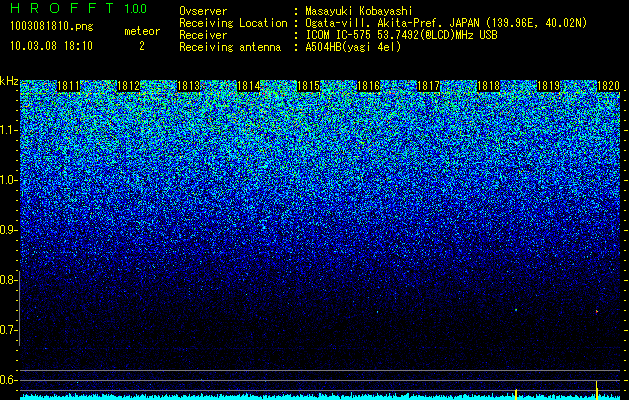The width and height of the screenshot is (629, 400).
Task: Click the HROFFT 1.0.0 title text
Action: (79, 8)
